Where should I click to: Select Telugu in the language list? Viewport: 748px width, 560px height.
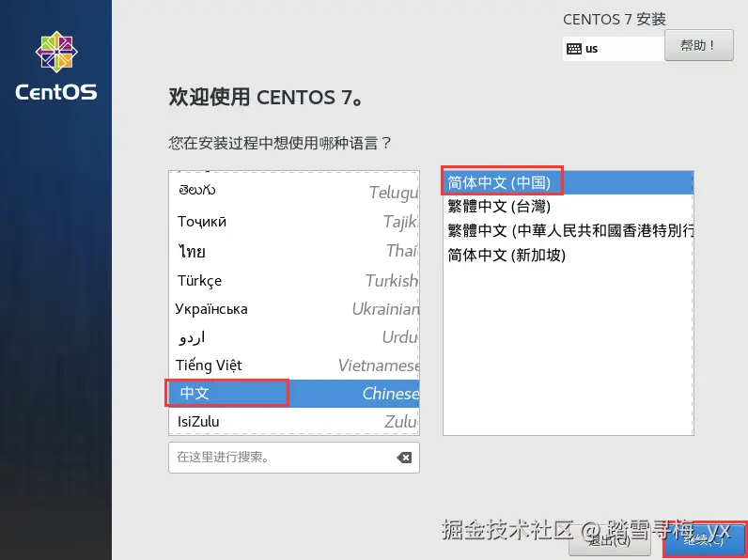click(294, 191)
